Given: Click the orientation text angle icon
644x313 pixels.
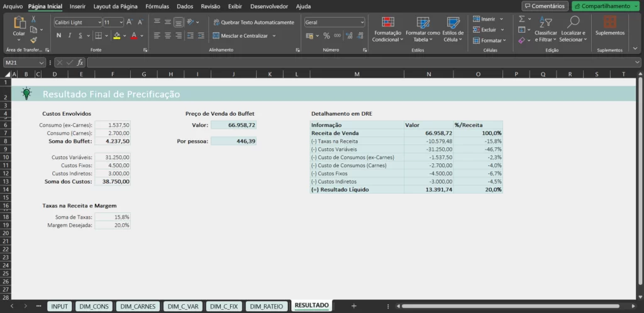Looking at the screenshot, I should (190, 22).
